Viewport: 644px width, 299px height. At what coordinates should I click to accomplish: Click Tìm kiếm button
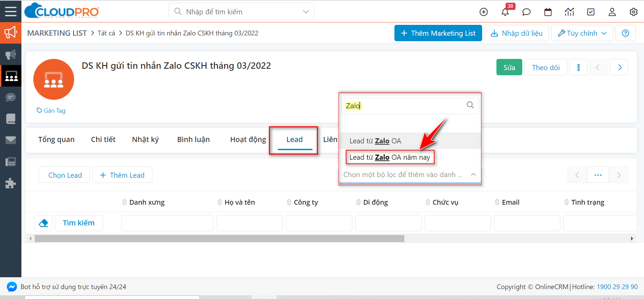click(x=79, y=223)
